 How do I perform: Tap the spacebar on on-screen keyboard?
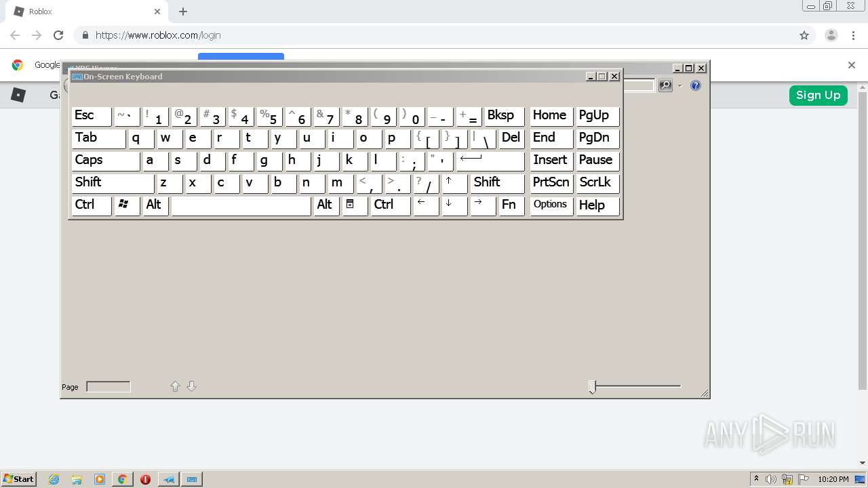[x=241, y=205]
